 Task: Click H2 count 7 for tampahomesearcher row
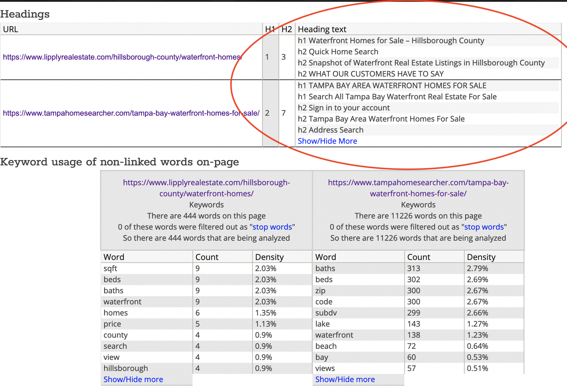(x=283, y=113)
